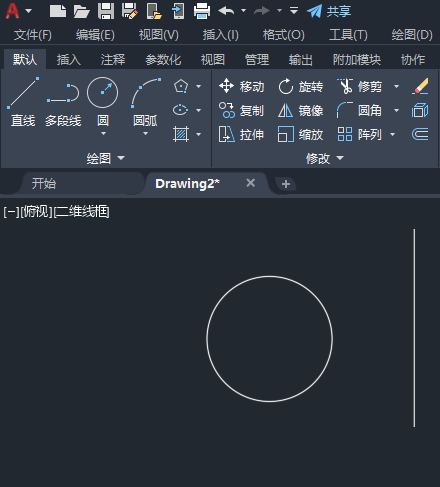Expand the 圆角 fillet dropdown arrow
Screen dimensions: 440x487
[396, 110]
